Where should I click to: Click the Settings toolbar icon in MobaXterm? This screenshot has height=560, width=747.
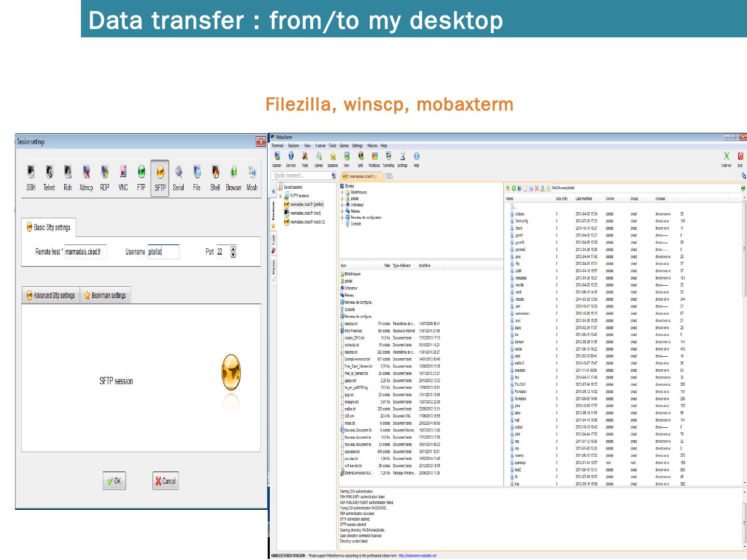coord(403,159)
